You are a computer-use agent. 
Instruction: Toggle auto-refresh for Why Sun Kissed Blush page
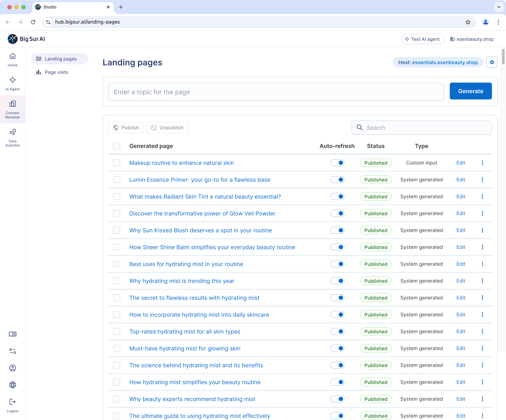tap(337, 230)
